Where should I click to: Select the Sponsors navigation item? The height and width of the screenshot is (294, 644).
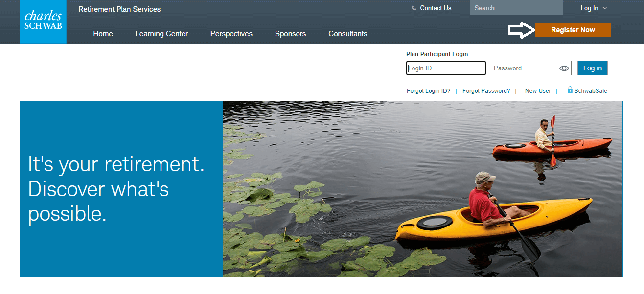290,34
